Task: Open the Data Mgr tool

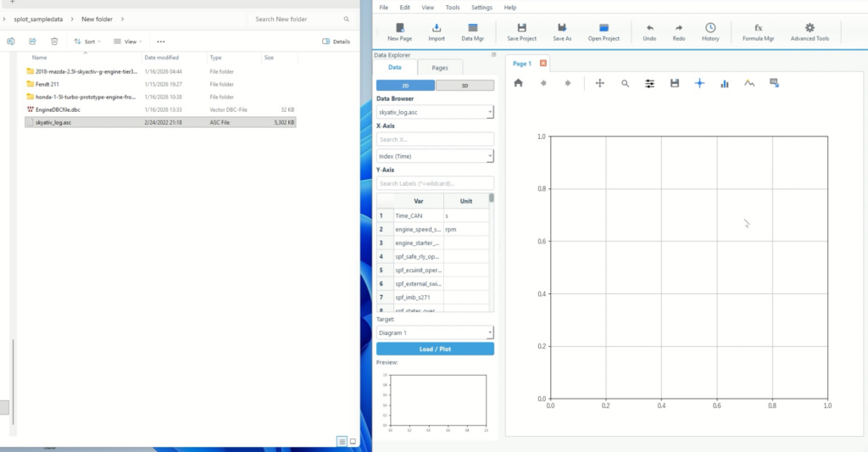Action: (x=472, y=31)
